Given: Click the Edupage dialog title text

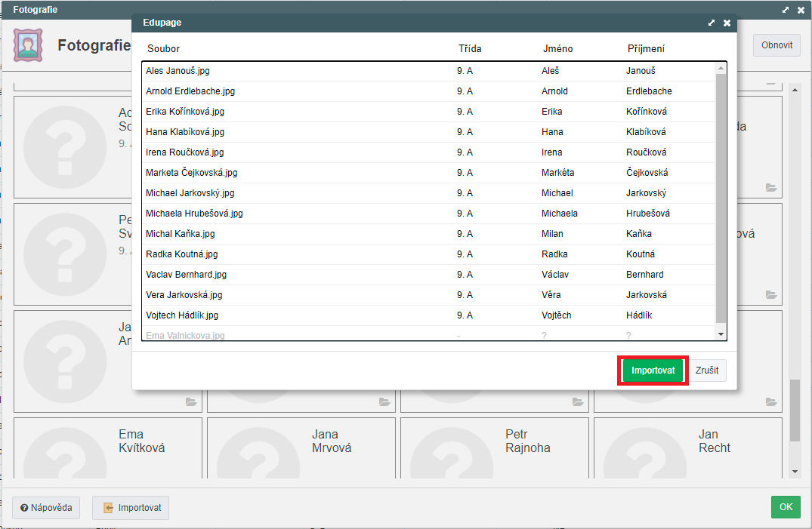Looking at the screenshot, I should point(162,23).
